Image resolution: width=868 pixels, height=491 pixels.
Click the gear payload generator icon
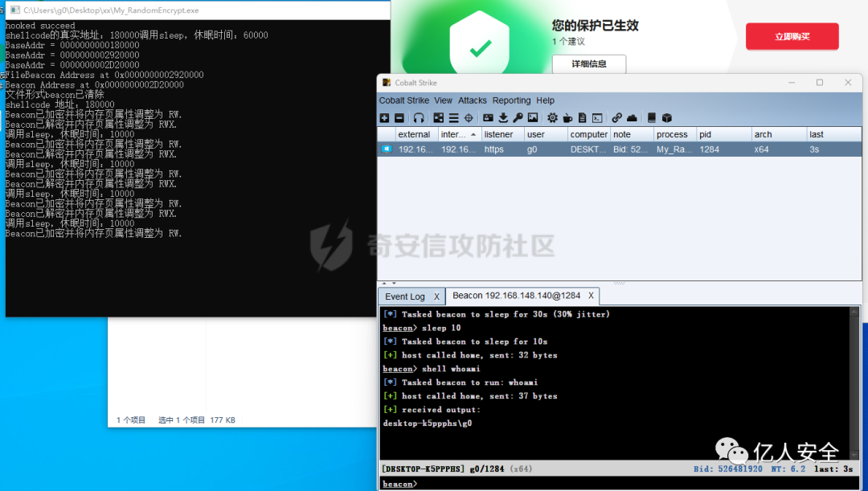pos(552,118)
